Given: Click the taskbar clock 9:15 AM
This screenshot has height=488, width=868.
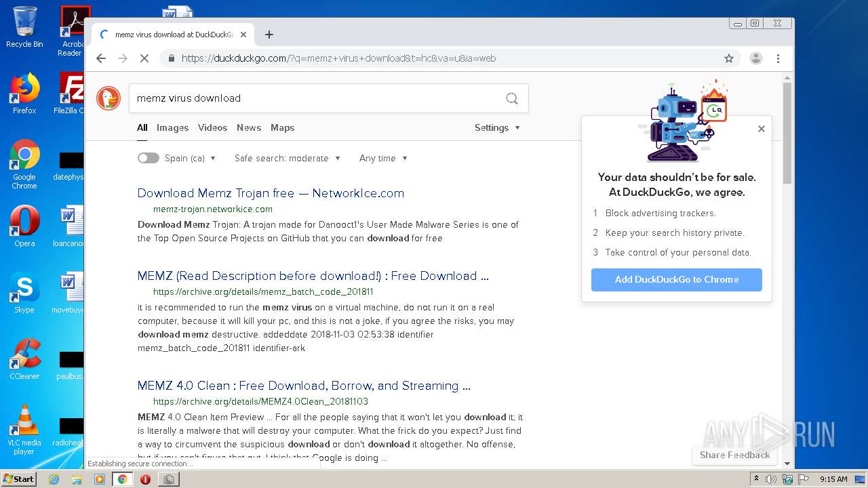Looking at the screenshot, I should click(x=833, y=479).
